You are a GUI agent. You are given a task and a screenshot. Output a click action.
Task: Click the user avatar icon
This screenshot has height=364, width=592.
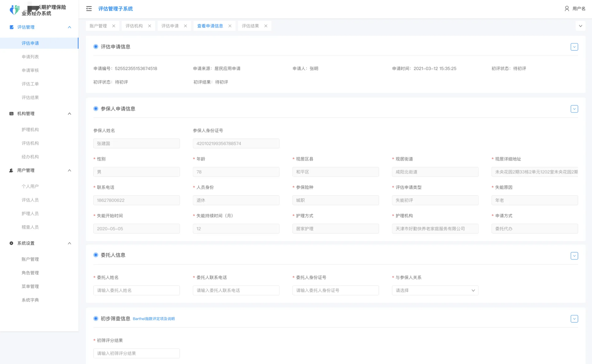coord(567,9)
